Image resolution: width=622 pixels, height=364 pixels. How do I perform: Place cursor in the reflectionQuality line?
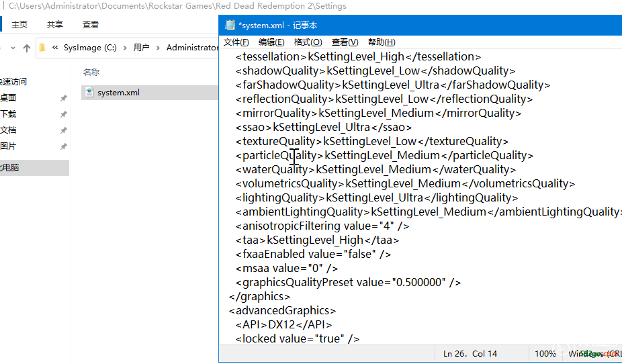384,99
